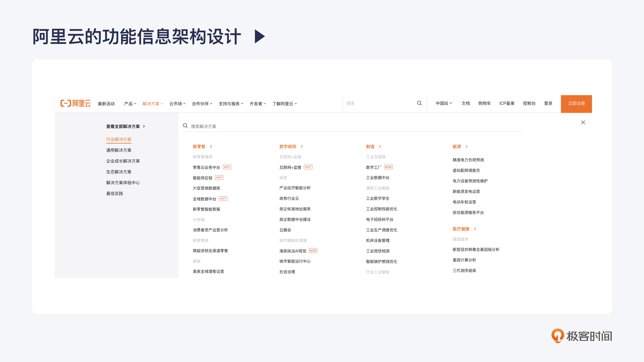Click the 阿里云 logo

click(x=75, y=103)
